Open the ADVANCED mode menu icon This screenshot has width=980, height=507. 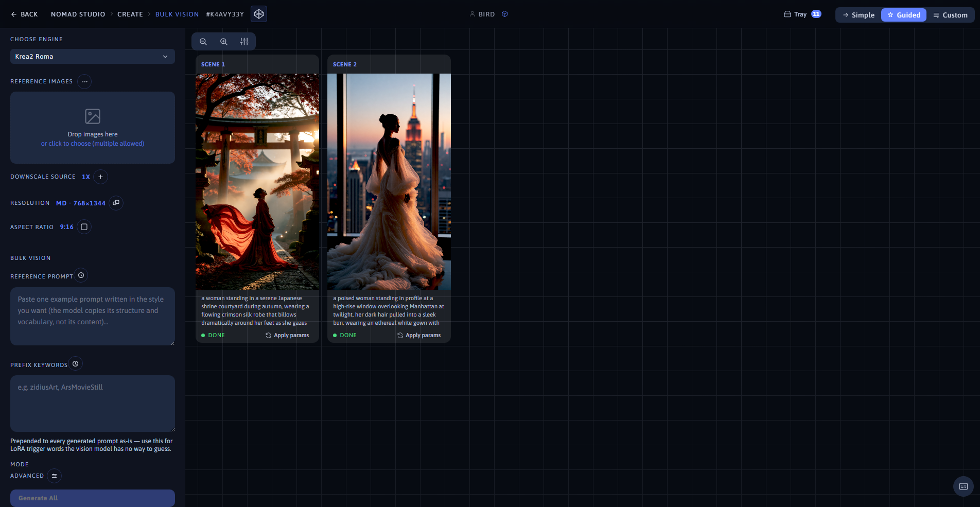[x=54, y=476]
